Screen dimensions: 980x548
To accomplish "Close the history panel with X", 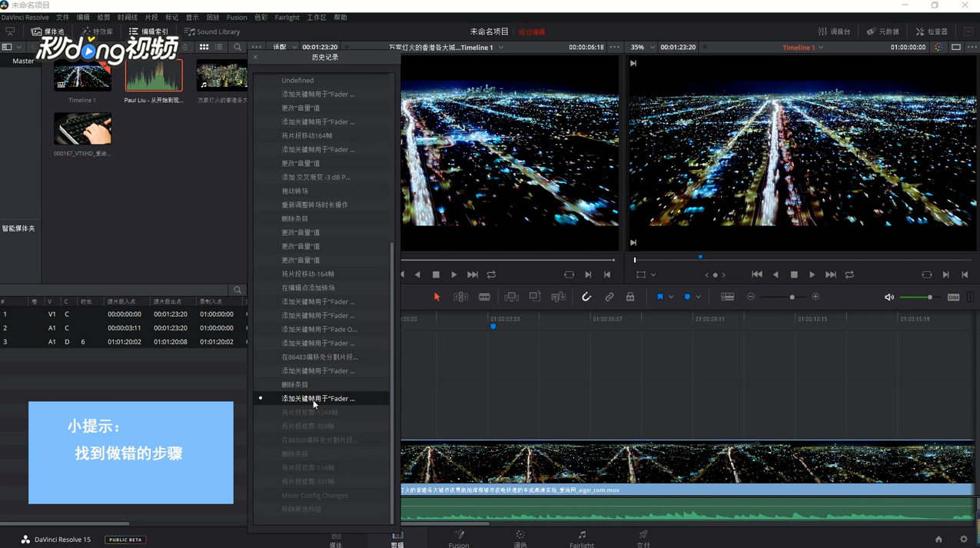I will [x=255, y=58].
